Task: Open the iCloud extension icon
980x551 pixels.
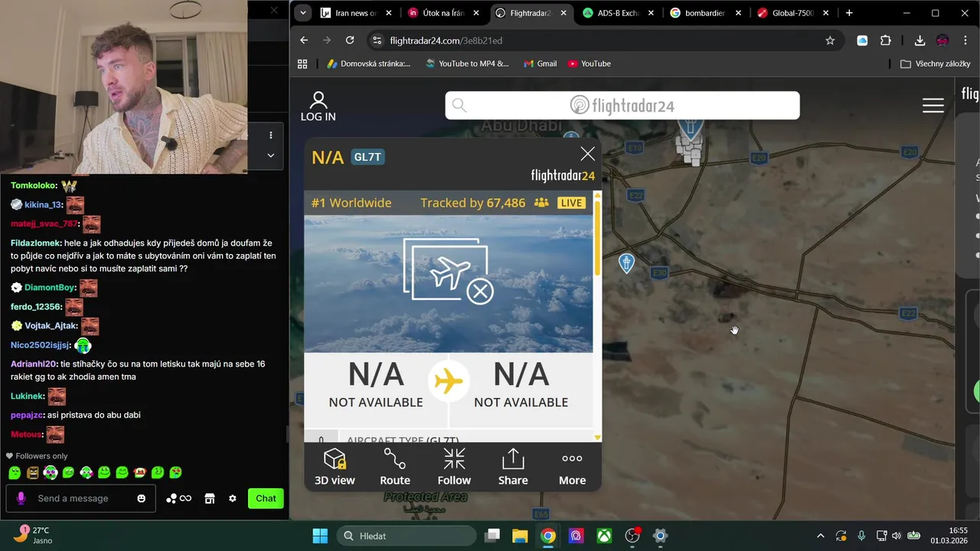Action: pyautogui.click(x=862, y=41)
